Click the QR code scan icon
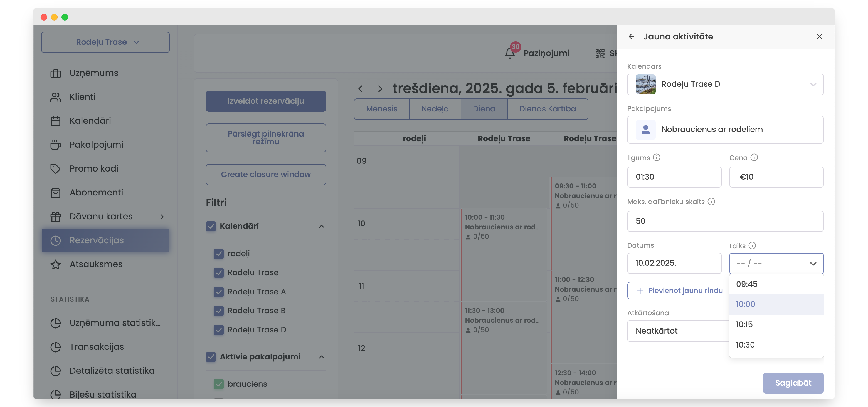The height and width of the screenshot is (407, 868). pos(600,53)
